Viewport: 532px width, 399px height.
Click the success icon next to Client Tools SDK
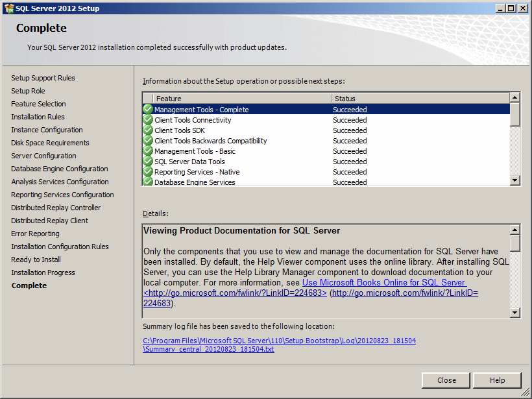pyautogui.click(x=148, y=130)
